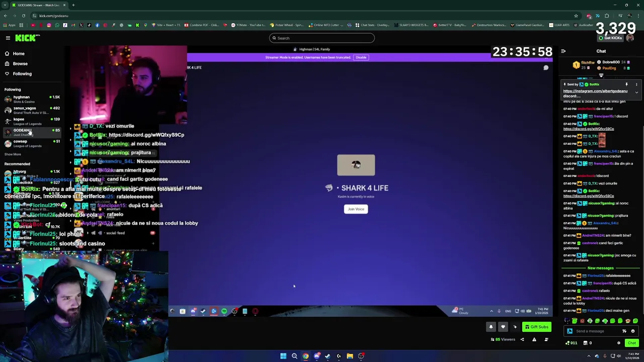Click Chrome icon in Windows taskbar
Viewport: 644px width, 362px height.
pos(305,356)
